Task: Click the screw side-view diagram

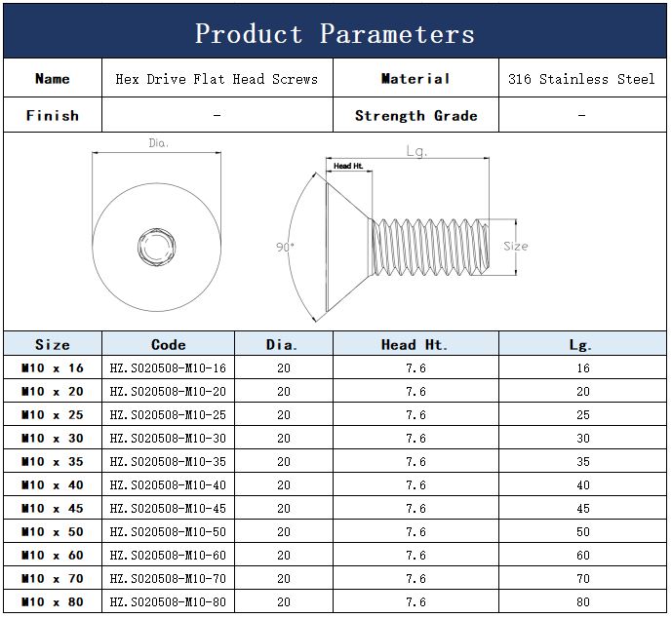Action: point(407,248)
